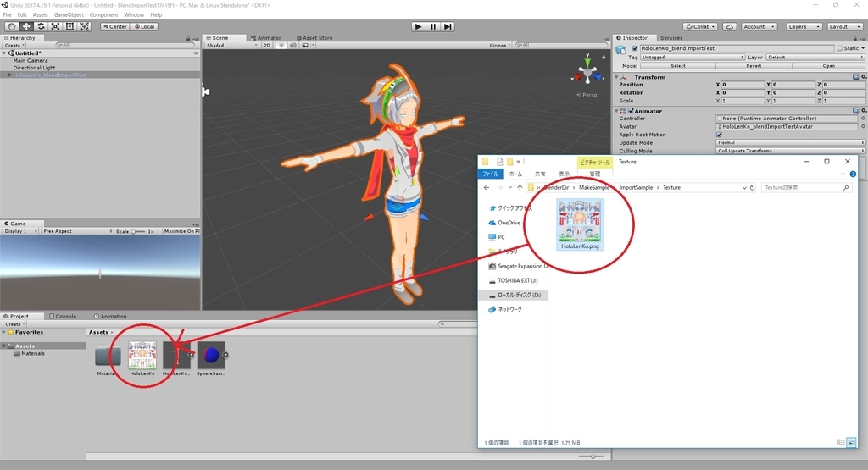This screenshot has width=868, height=470.
Task: Toggle Maximize On Play in Game view
Action: tap(181, 231)
